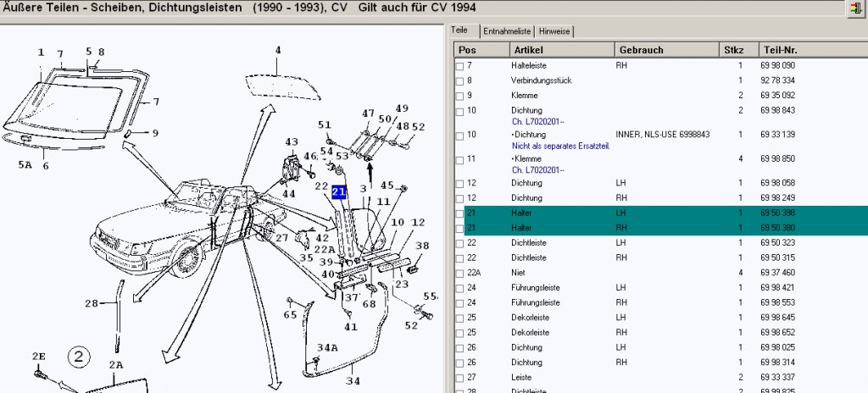868x393 pixels.
Task: Click the Teil-Nr. column header
Action: [813, 50]
